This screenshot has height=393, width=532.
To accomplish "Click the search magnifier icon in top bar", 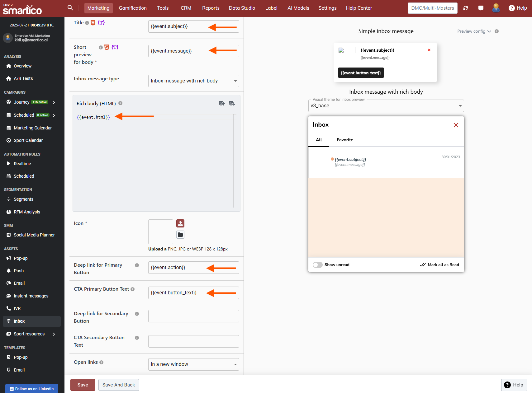I will pos(70,8).
